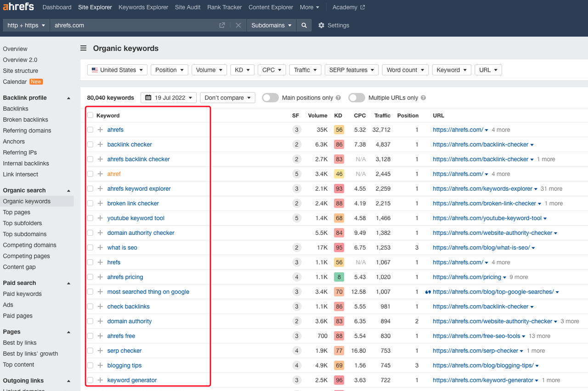Screen dimensions: 588x391
Task: Click plus icon next to domain authority checker
Action: point(100,232)
